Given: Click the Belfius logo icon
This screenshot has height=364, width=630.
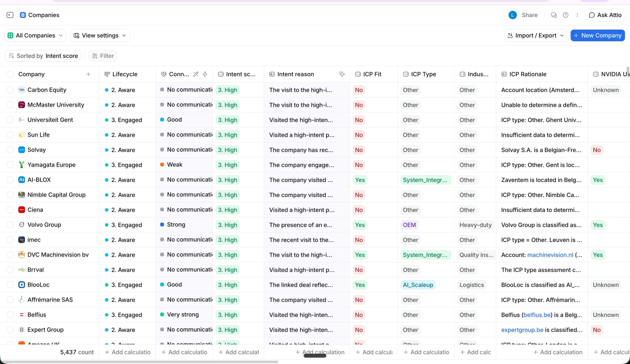Looking at the screenshot, I should point(21,315).
